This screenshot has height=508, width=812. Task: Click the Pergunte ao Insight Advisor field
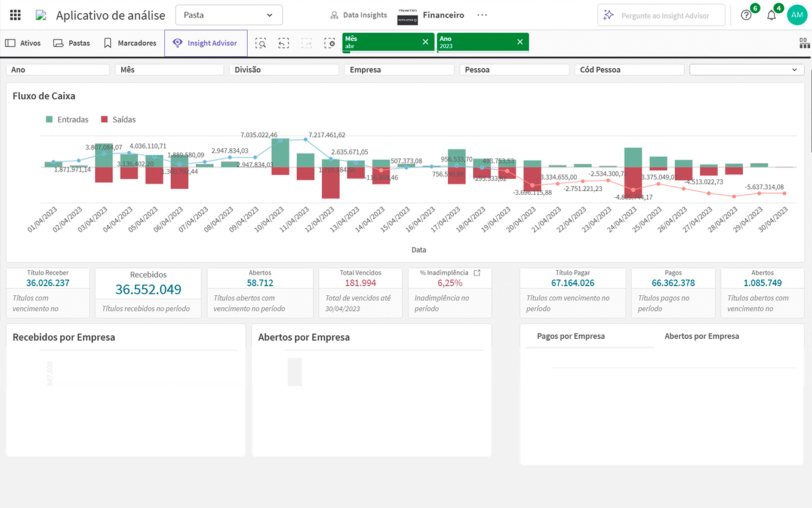[662, 16]
